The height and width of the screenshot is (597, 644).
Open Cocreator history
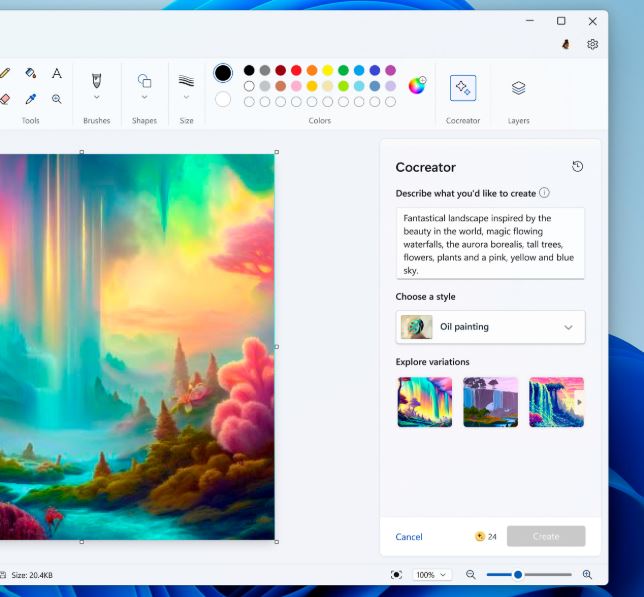click(577, 167)
